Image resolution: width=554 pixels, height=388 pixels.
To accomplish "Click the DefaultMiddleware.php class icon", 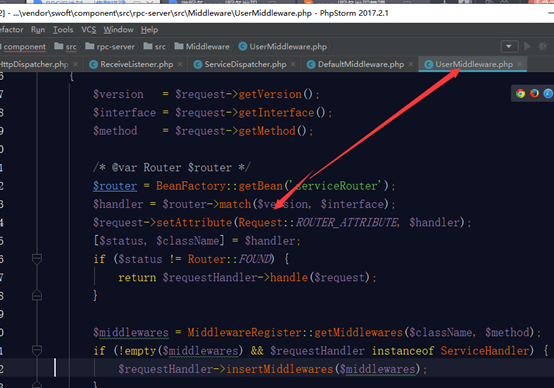I will pos(311,64).
